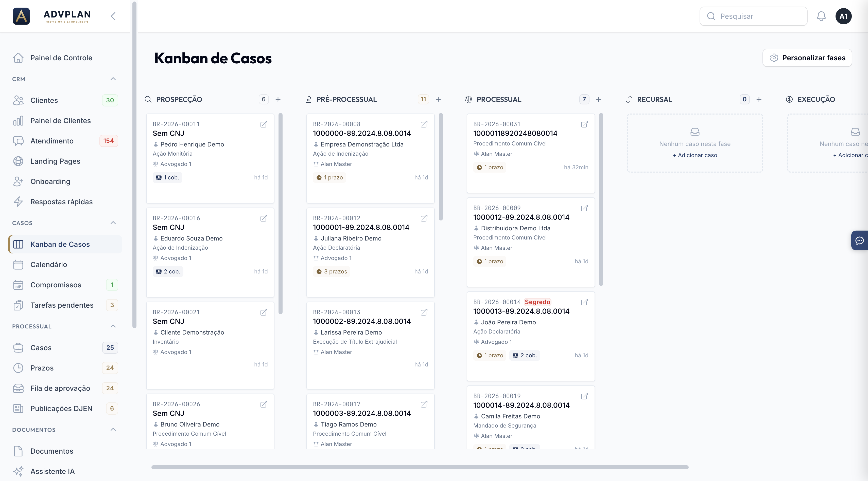Open Onboarding in sidebar

pos(65,181)
